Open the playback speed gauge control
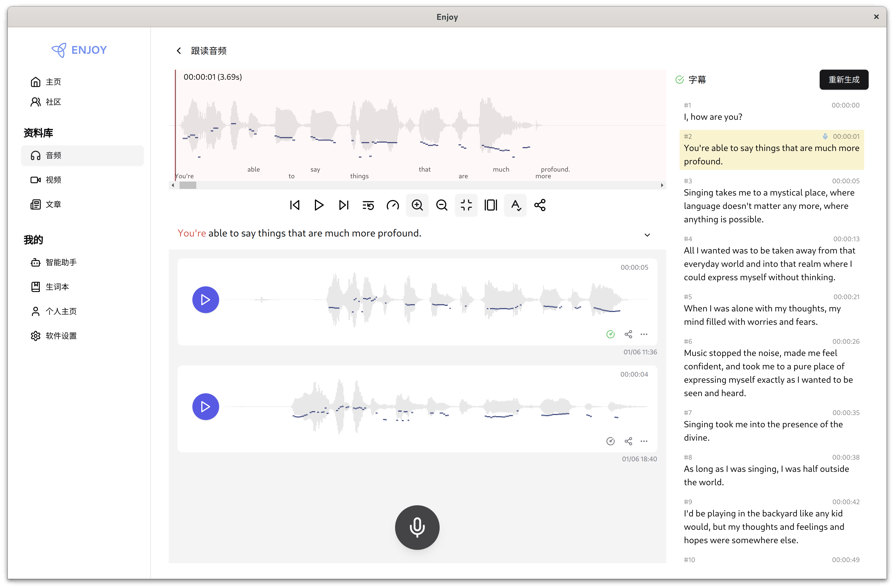The width and height of the screenshot is (894, 588). [393, 205]
